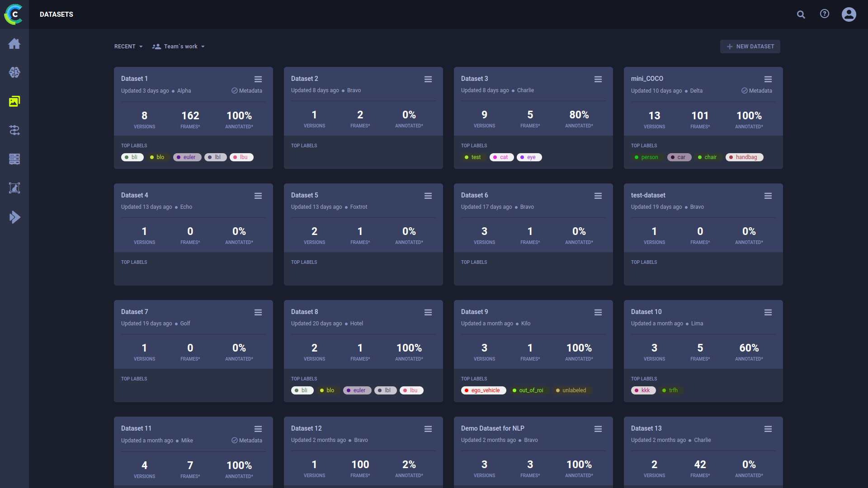Open the help question mark icon
Screen dimensions: 868x488
tap(825, 14)
